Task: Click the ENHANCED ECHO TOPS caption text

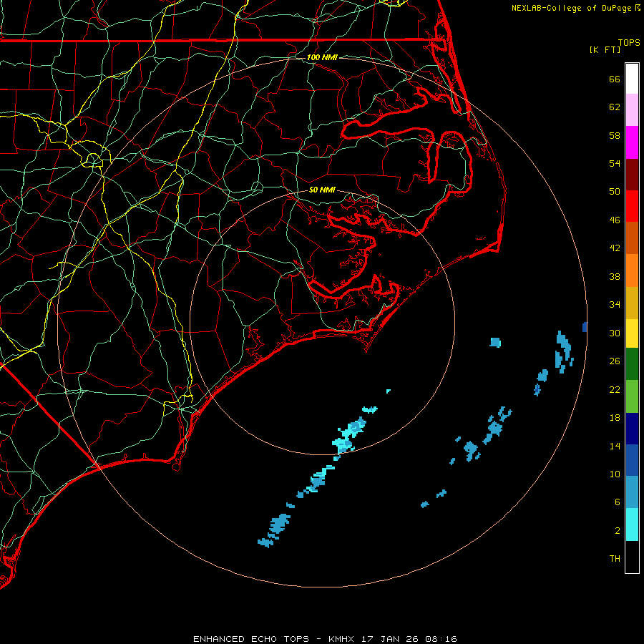Action: point(251,639)
